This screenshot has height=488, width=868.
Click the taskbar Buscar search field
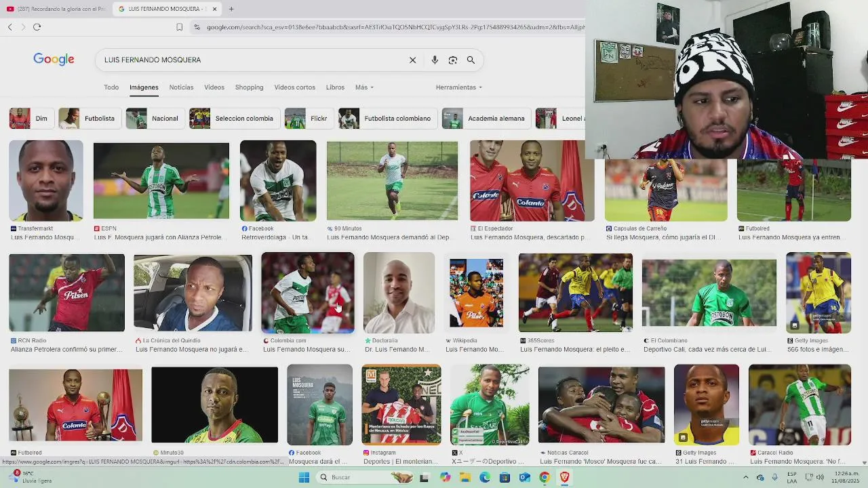365,477
